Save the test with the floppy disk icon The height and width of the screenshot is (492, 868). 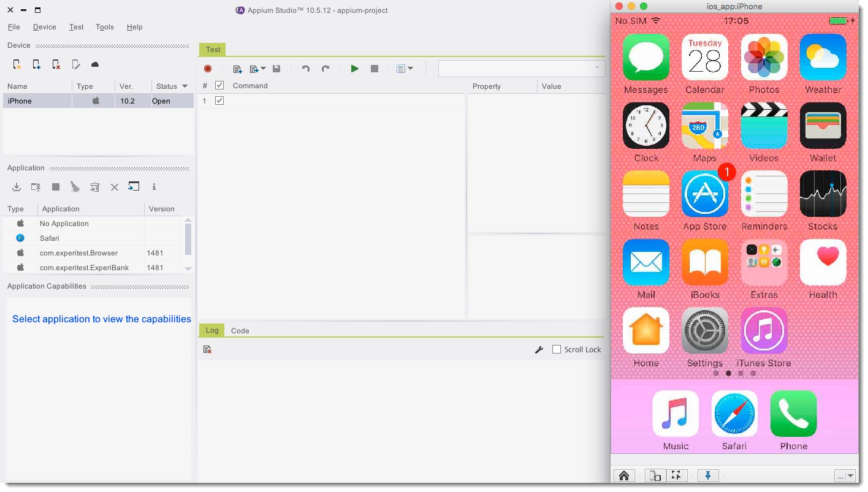(276, 69)
